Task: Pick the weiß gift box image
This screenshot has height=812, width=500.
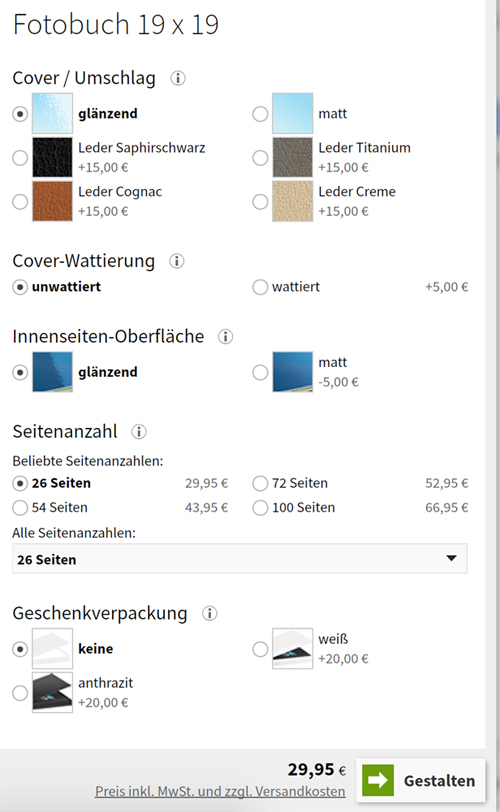Action: coord(292,649)
